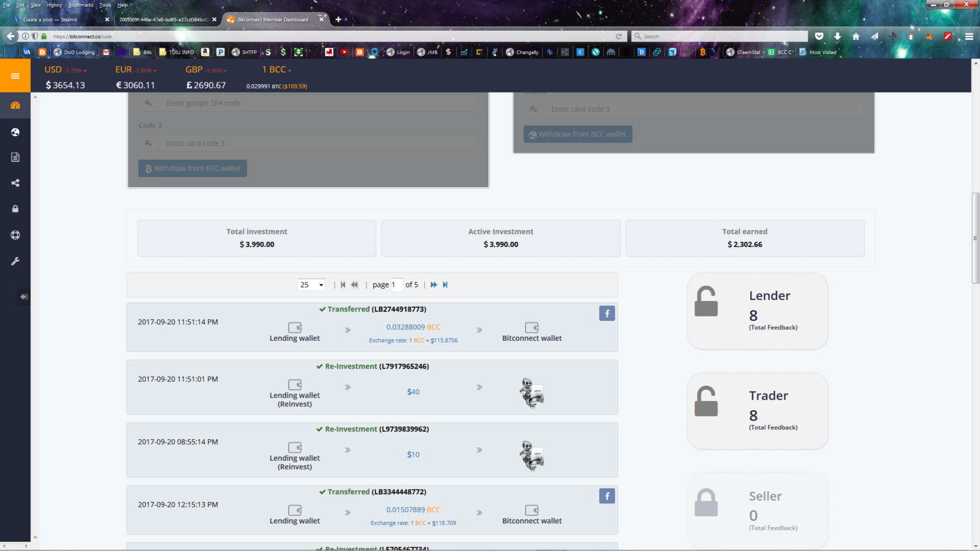Close the Create a post — Steemit tab

point(107,19)
